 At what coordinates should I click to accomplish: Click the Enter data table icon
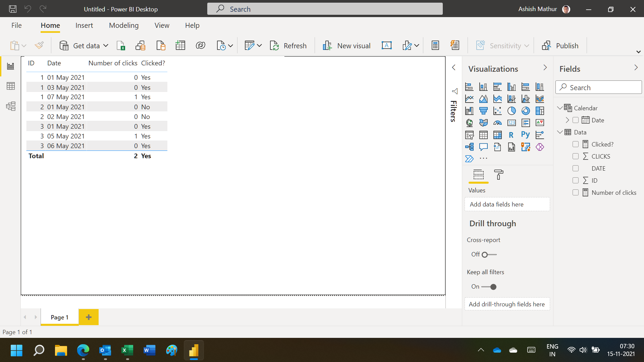pos(180,46)
